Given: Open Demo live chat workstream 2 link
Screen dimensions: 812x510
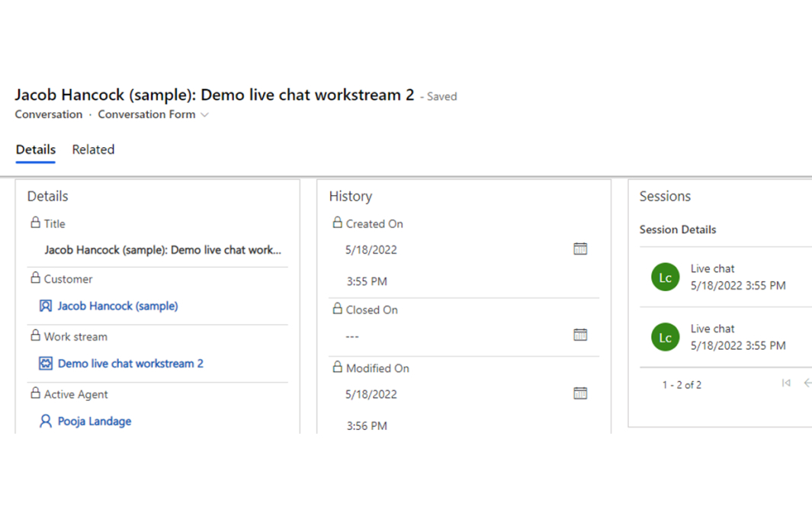Looking at the screenshot, I should point(130,364).
